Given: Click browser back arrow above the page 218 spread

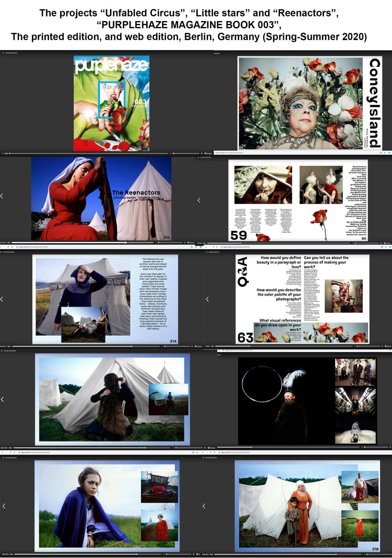Looking at the screenshot, I should click(x=203, y=452).
